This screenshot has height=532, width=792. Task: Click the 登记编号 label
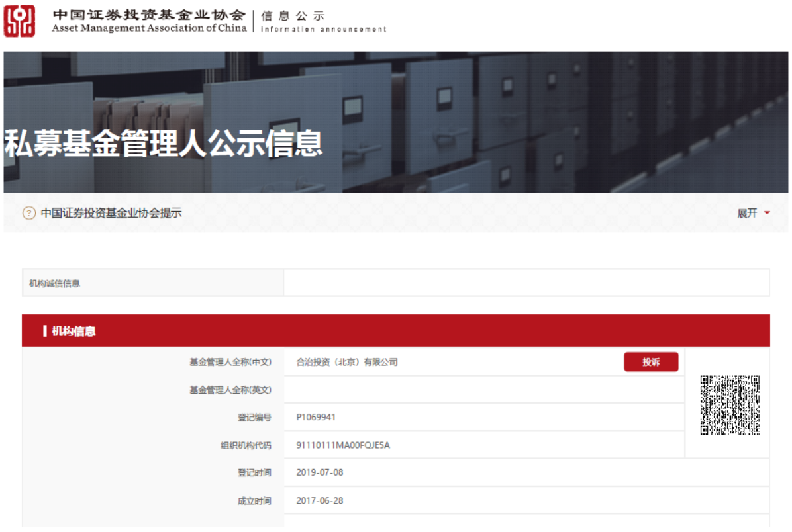pyautogui.click(x=254, y=418)
